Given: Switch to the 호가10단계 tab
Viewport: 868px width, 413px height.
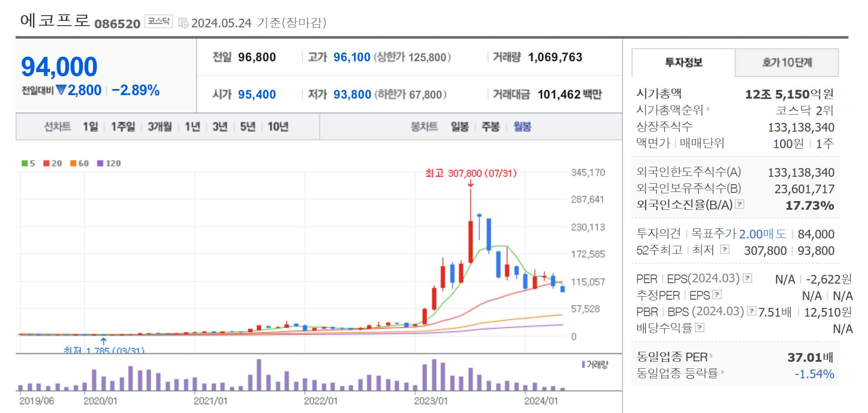Looking at the screenshot, I should (x=787, y=63).
